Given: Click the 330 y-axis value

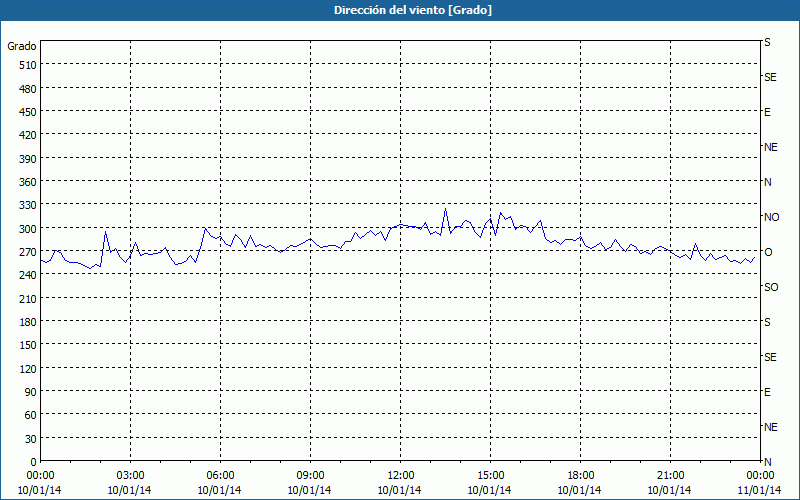Looking at the screenshot, I should click(x=28, y=205).
